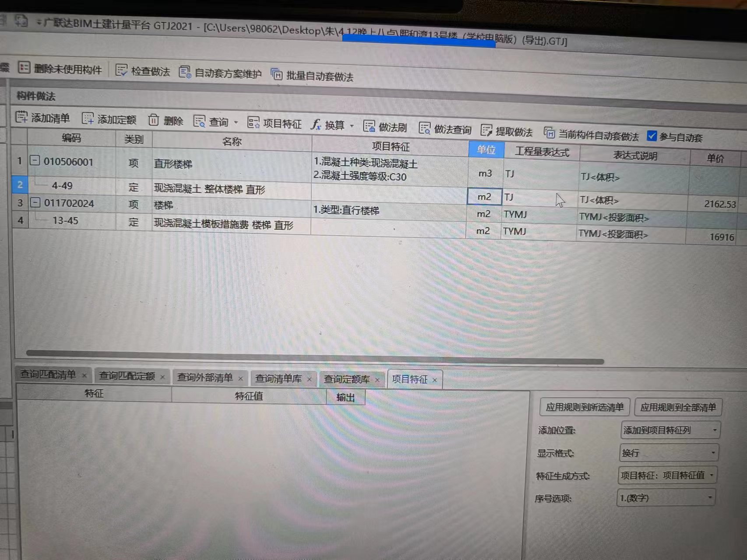Click code cell 4-49

click(x=62, y=185)
